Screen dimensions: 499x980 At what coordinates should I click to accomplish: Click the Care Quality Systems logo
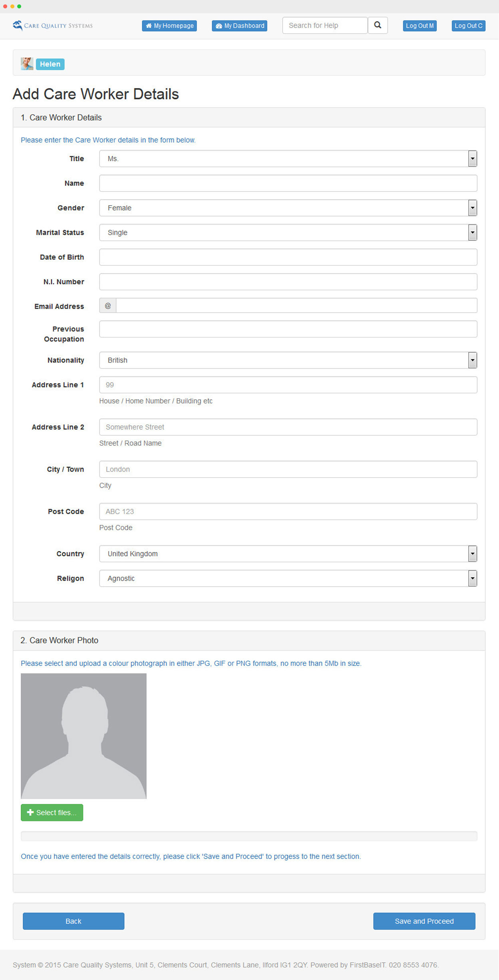click(52, 26)
